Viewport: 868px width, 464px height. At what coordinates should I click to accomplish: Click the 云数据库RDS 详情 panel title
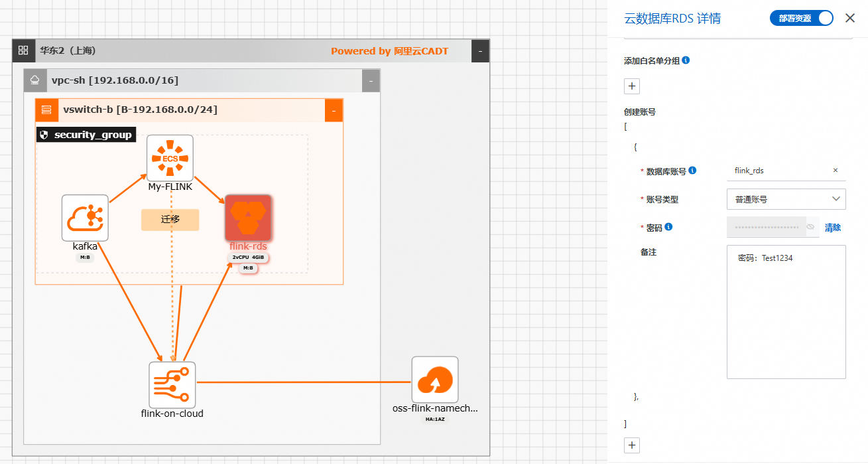point(672,19)
